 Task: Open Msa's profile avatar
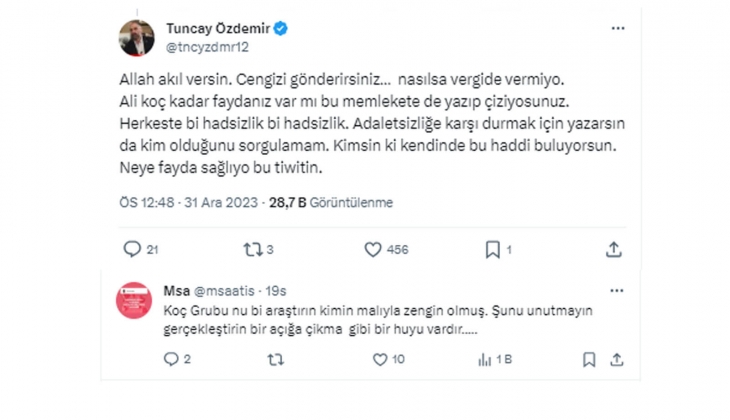[x=134, y=300]
